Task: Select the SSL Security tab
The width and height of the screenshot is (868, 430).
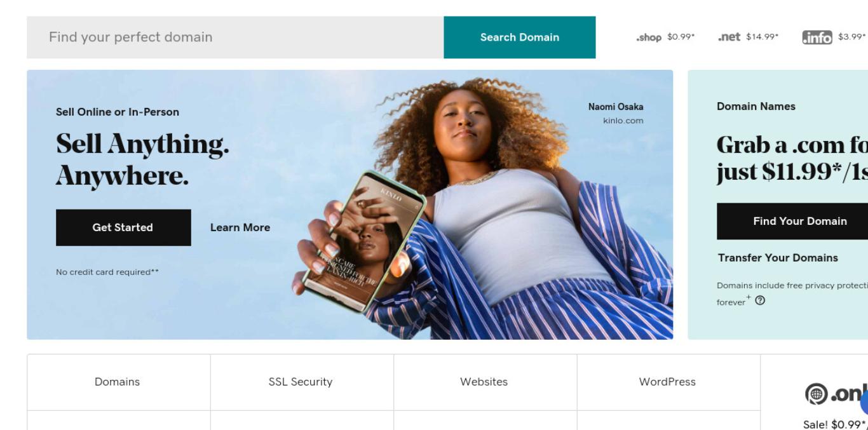Action: coord(301,382)
